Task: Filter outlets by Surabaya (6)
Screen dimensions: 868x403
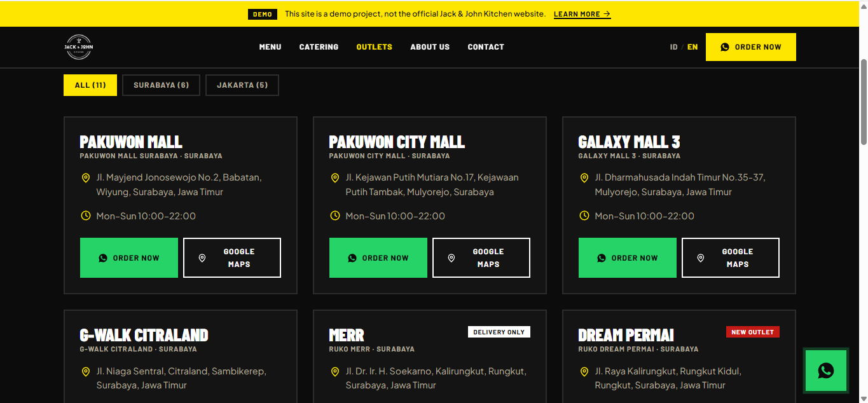Action: tap(162, 85)
